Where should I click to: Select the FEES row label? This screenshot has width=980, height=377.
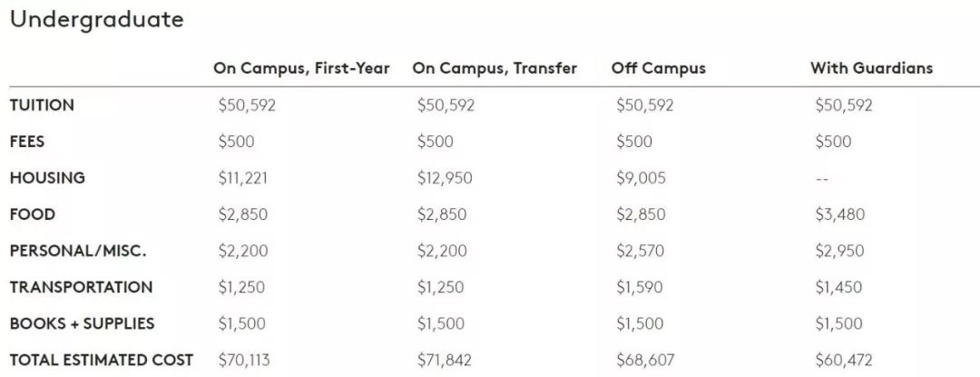tap(27, 142)
